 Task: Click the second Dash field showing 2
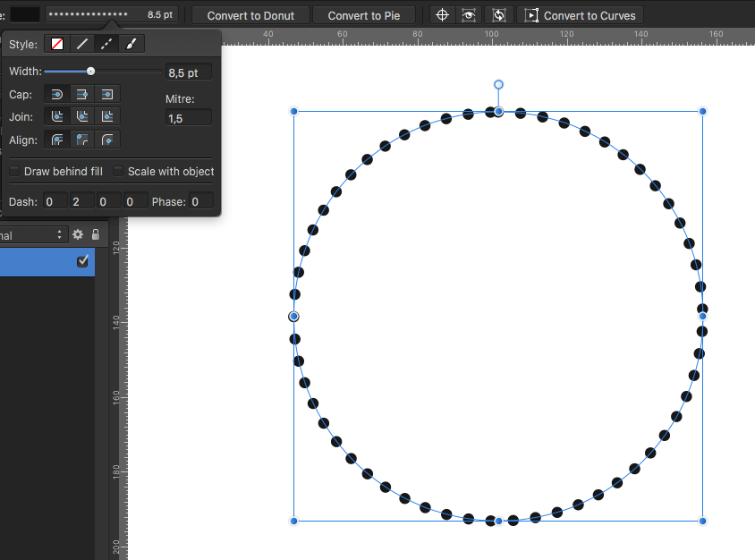point(82,201)
